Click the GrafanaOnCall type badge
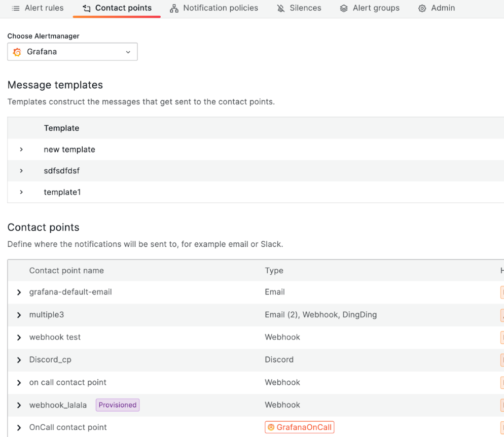The height and width of the screenshot is (437, 504). click(x=299, y=427)
